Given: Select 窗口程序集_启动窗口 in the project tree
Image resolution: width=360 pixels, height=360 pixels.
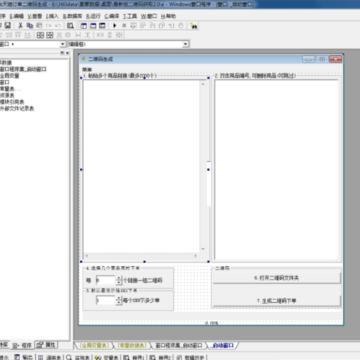Looking at the screenshot, I should tap(23, 69).
